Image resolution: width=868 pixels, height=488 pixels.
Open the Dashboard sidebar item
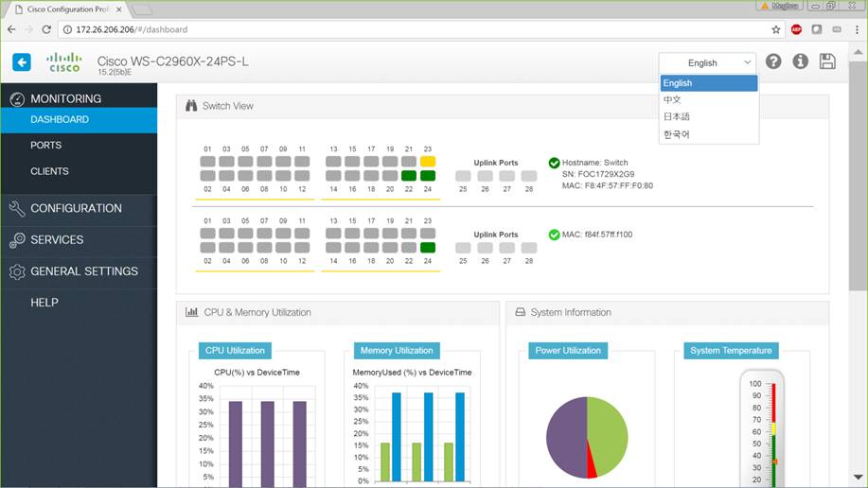tap(79, 119)
